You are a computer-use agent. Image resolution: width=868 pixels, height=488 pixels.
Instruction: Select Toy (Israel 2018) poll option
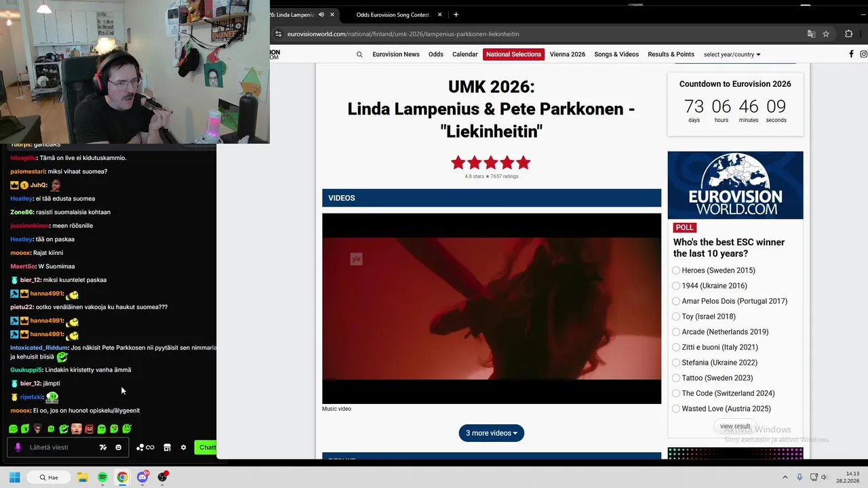tap(676, 317)
